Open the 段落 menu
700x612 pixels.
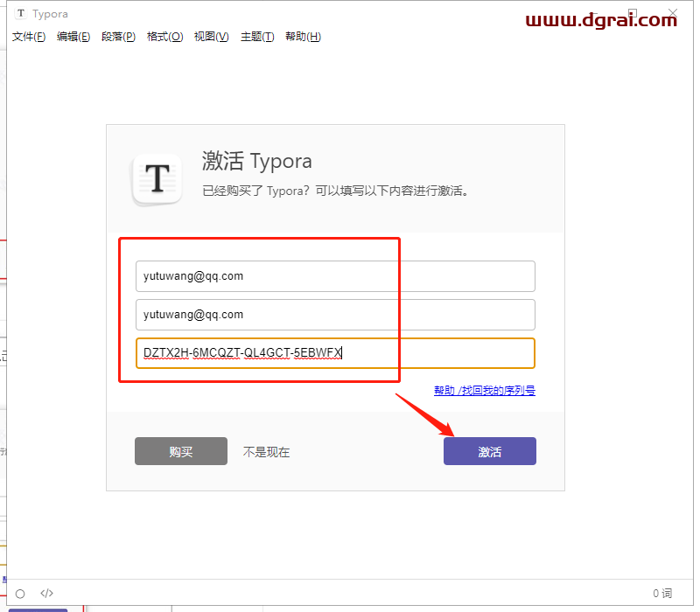(x=118, y=37)
